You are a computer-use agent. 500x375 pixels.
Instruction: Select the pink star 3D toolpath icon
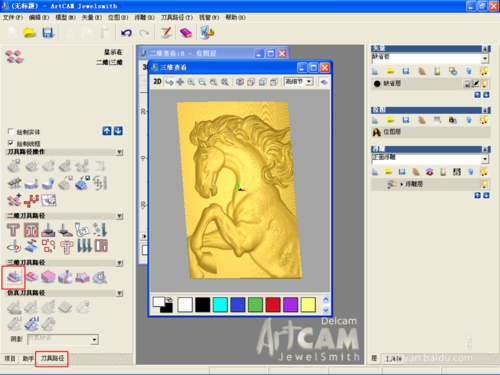click(83, 277)
